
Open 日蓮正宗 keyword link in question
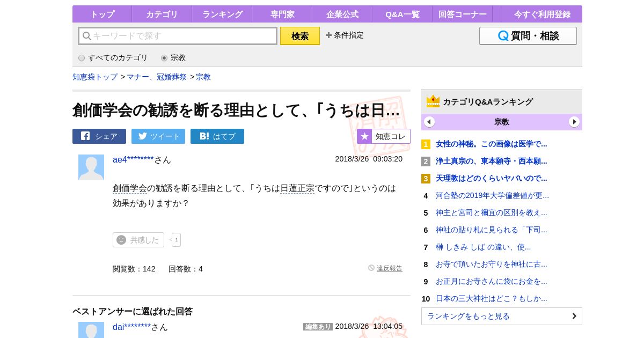[297, 188]
